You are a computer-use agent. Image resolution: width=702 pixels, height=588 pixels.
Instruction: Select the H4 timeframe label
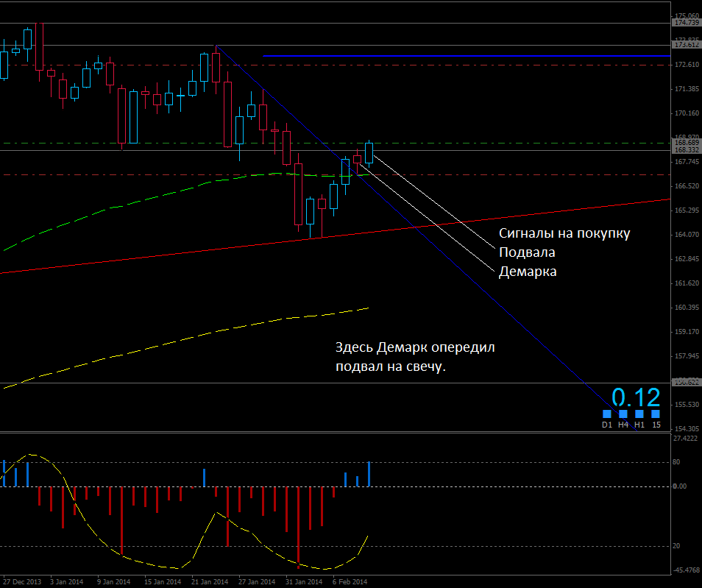pyautogui.click(x=623, y=425)
